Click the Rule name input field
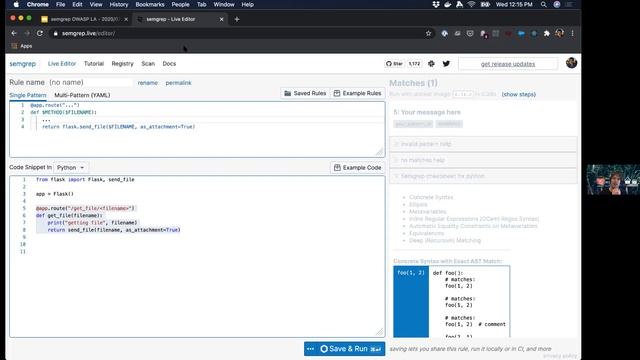 (90, 82)
